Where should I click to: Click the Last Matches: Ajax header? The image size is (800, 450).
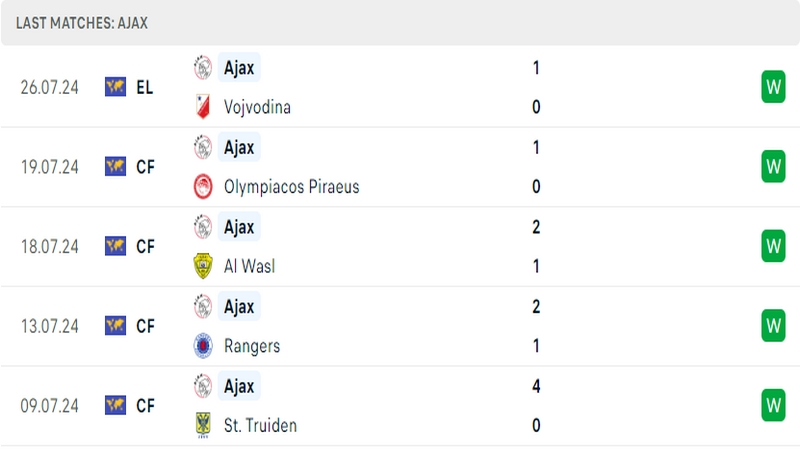(x=82, y=23)
